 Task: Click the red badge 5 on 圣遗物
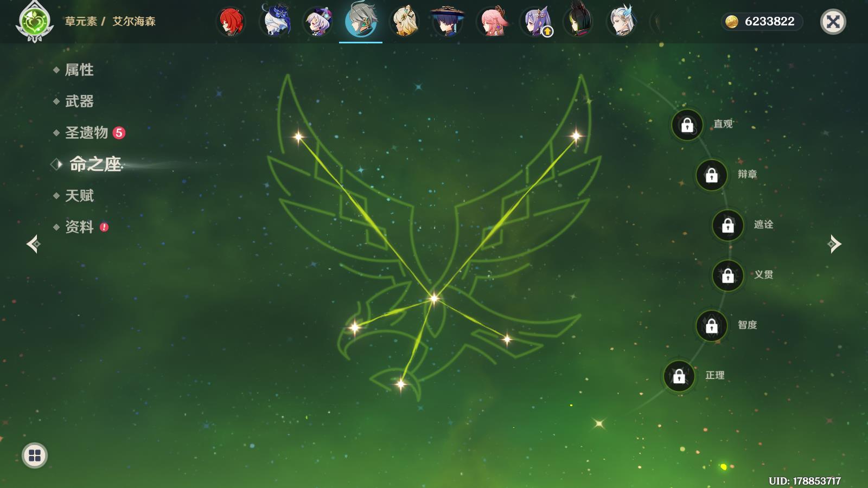coord(119,133)
